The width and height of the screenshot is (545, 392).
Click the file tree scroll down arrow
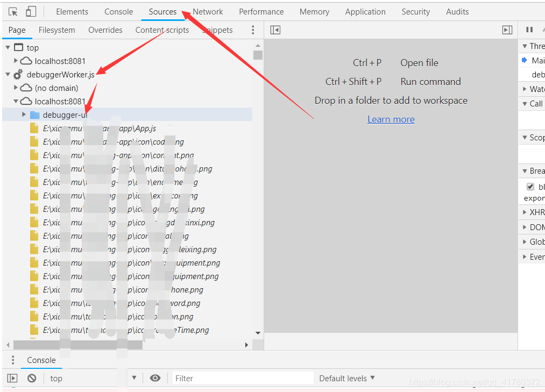(258, 333)
